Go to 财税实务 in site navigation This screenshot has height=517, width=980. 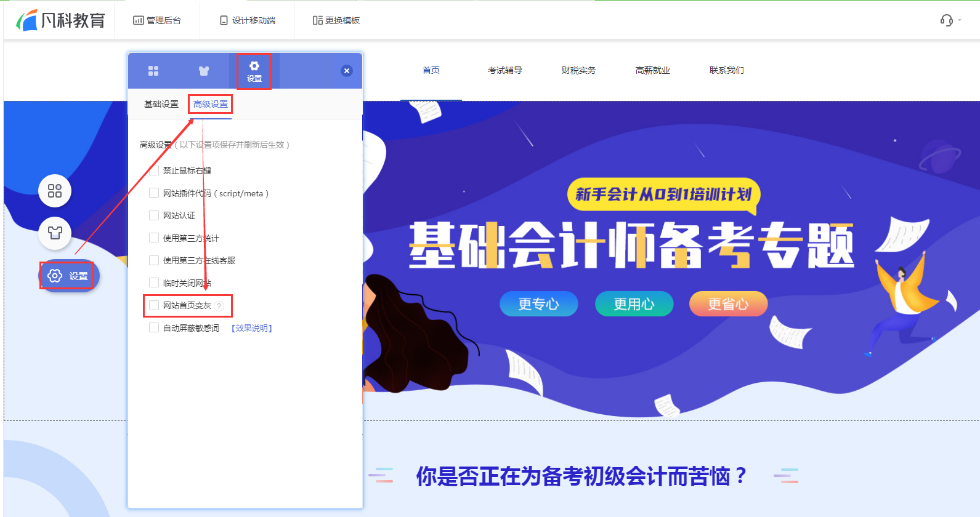point(579,70)
